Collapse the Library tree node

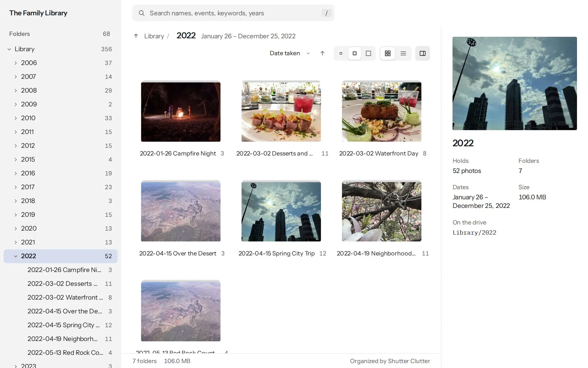click(9, 49)
